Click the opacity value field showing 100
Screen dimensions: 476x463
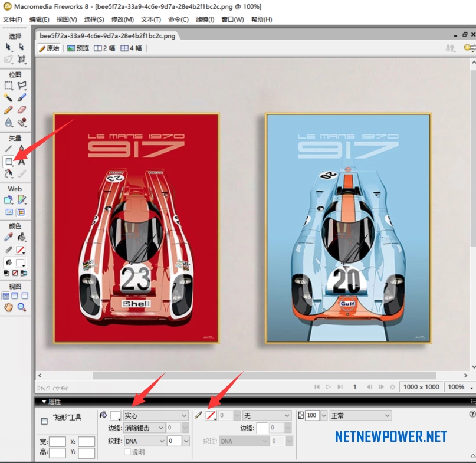tap(313, 415)
